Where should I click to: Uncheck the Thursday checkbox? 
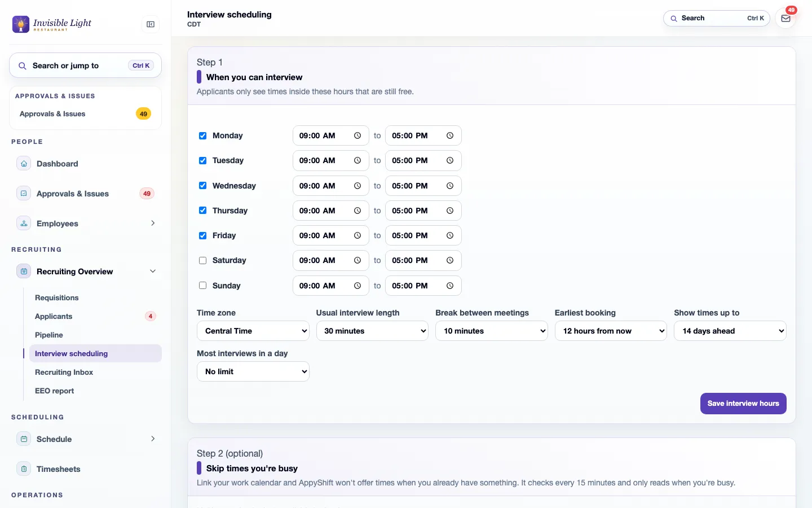(202, 211)
